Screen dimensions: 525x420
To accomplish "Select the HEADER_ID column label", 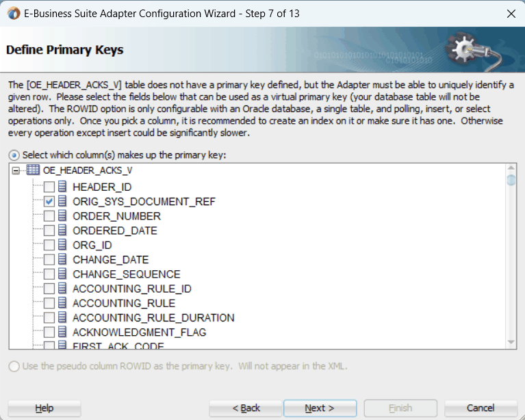I will [102, 187].
